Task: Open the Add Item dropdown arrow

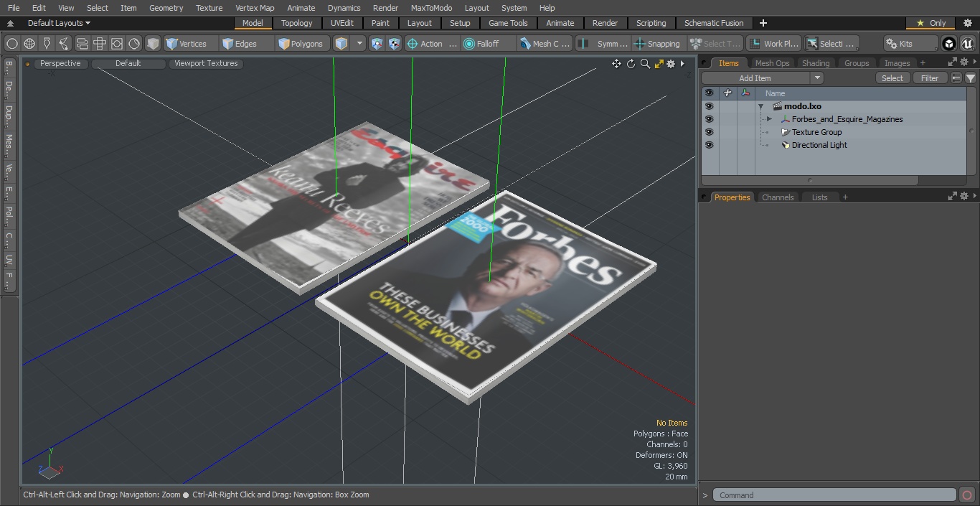Action: point(816,78)
